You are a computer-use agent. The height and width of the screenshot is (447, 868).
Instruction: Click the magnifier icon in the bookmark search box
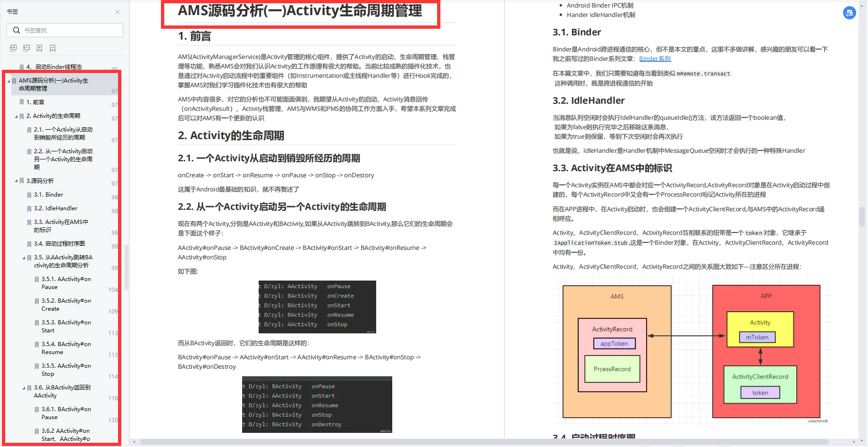pyautogui.click(x=16, y=30)
